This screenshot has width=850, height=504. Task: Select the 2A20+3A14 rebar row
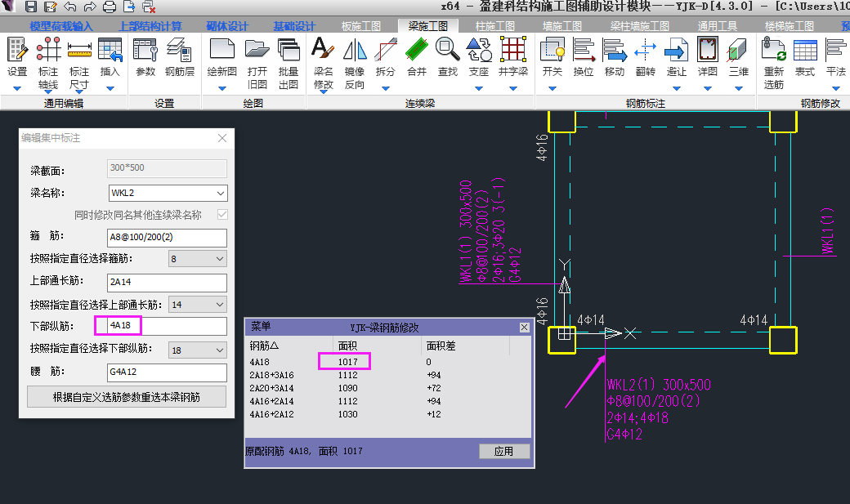(387, 388)
